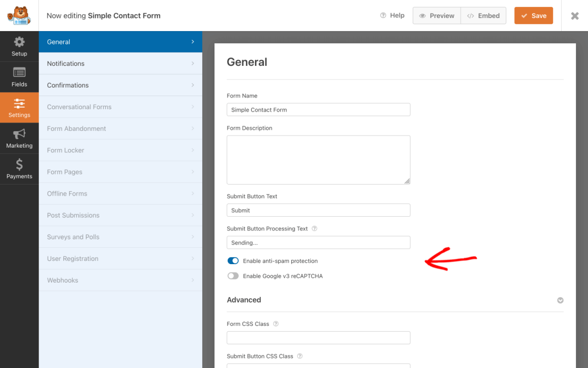Open the Fields panel

pyautogui.click(x=19, y=77)
